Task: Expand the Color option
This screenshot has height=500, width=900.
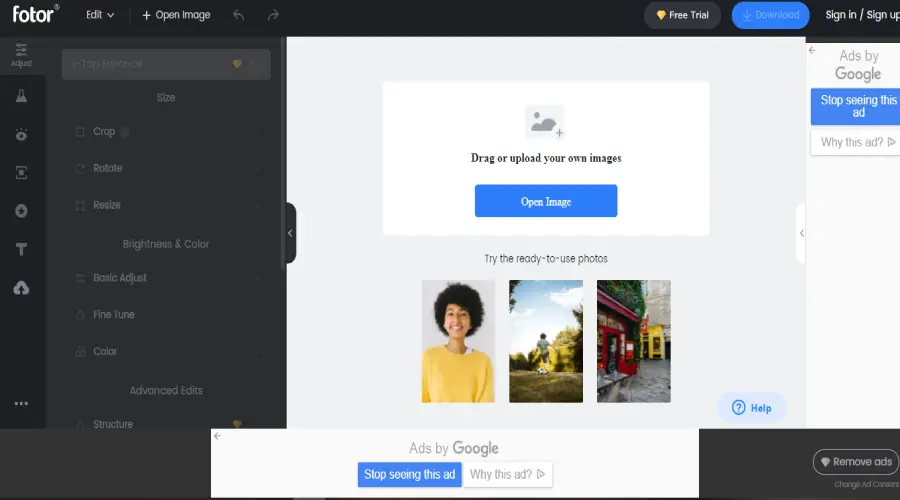Action: (x=166, y=351)
